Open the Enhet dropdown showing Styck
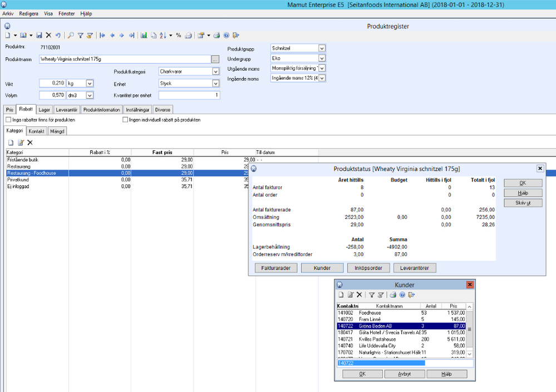Screen dimensions: 556x392 [216, 84]
